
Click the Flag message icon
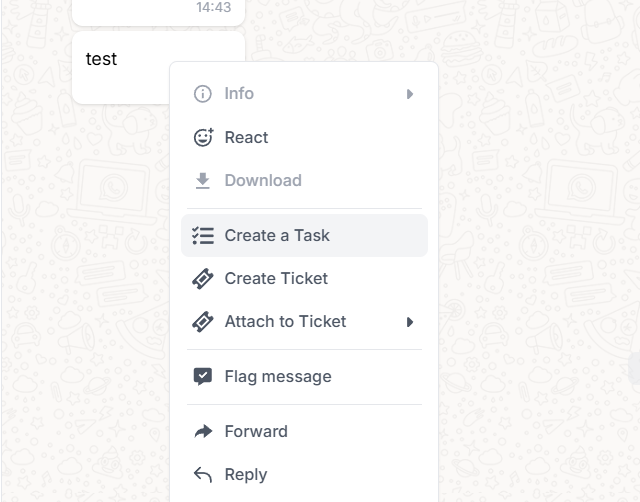pos(202,377)
